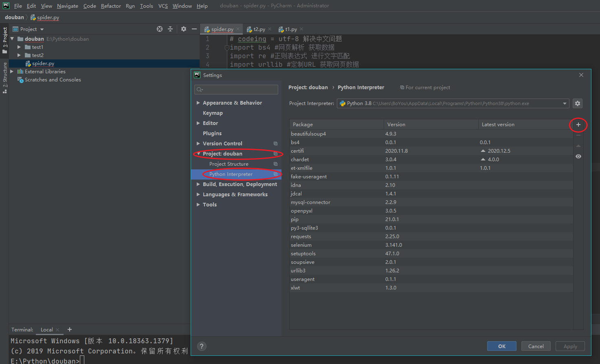Sort by the Version column header

point(431,125)
